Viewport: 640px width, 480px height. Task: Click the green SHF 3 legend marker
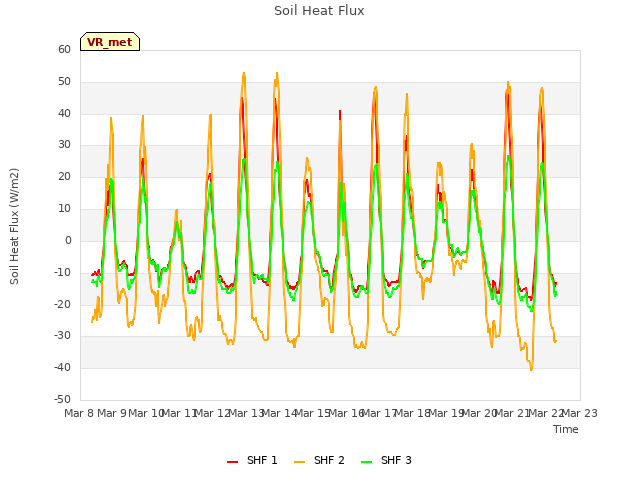pos(367,462)
